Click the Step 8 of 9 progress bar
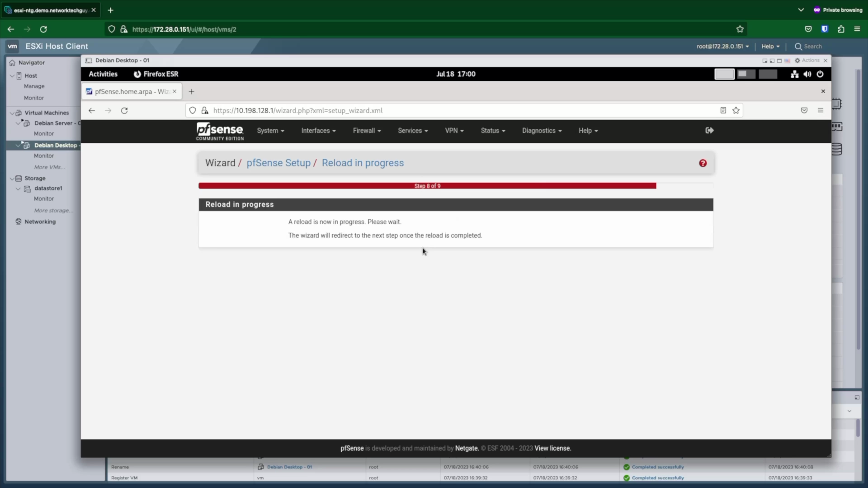The image size is (868, 488). tap(427, 186)
